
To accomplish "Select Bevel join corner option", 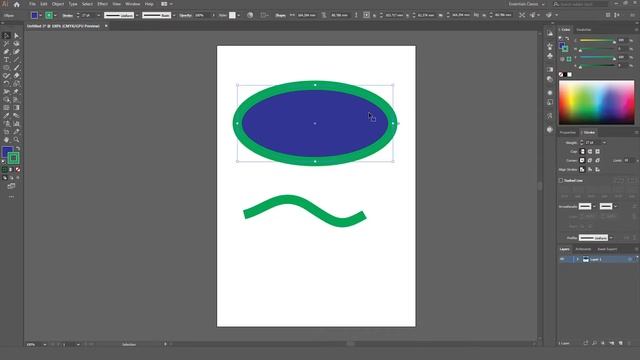I will 598,160.
